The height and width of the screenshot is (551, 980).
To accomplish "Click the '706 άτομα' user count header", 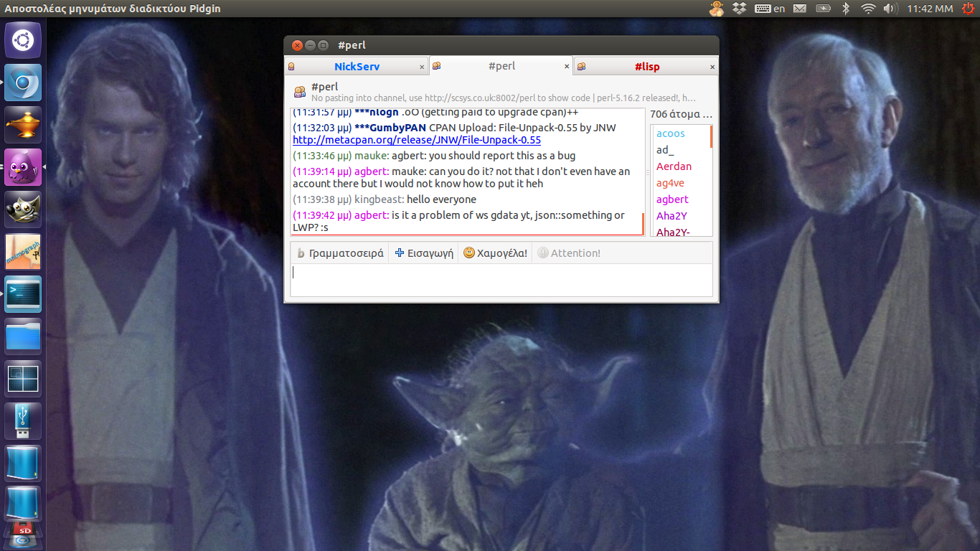I will click(x=681, y=114).
